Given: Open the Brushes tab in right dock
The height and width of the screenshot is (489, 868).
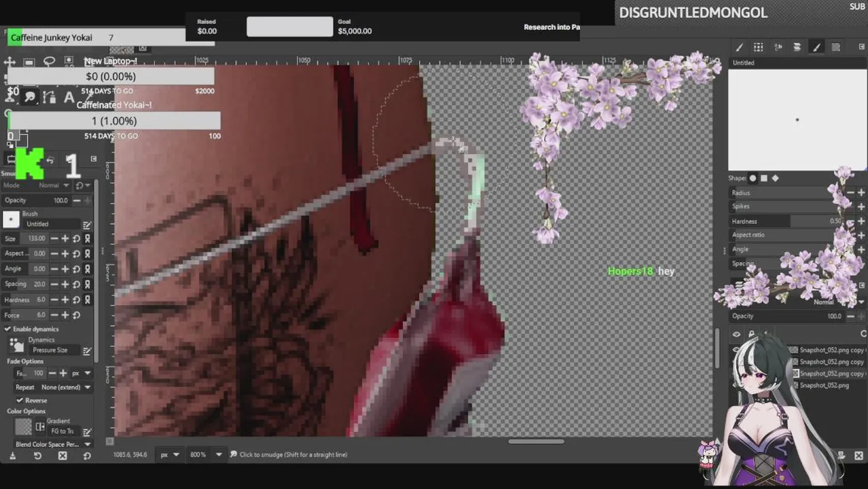Looking at the screenshot, I should [x=739, y=47].
